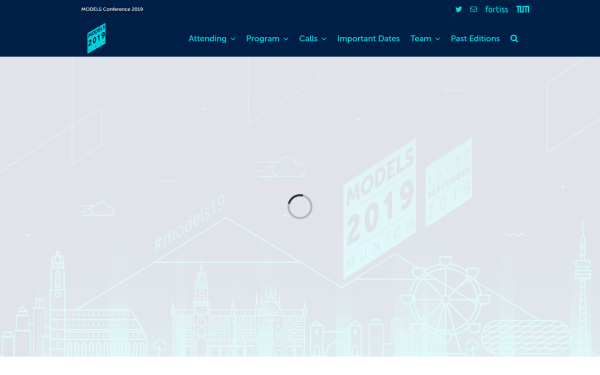Click the 15-20 September 2019 date sign
Viewport: 600px width, 375px height.
point(448,183)
